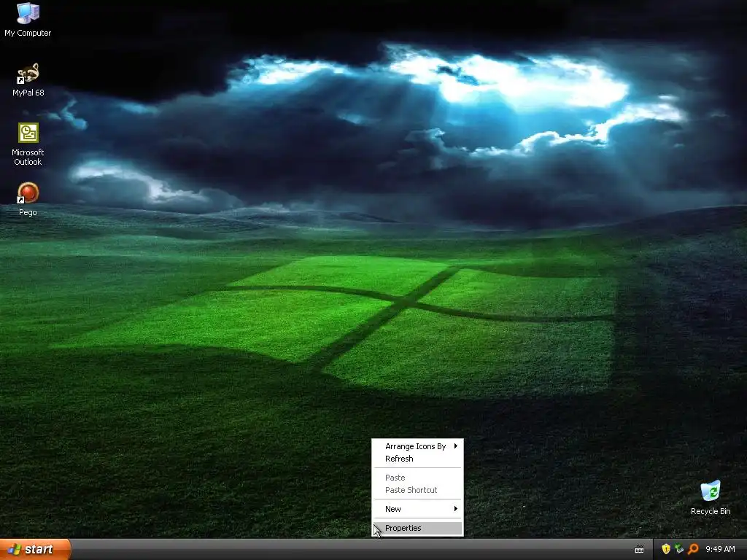The height and width of the screenshot is (560, 747).
Task: Select the Microsoft Outlook desktop icon
Action: [28, 144]
